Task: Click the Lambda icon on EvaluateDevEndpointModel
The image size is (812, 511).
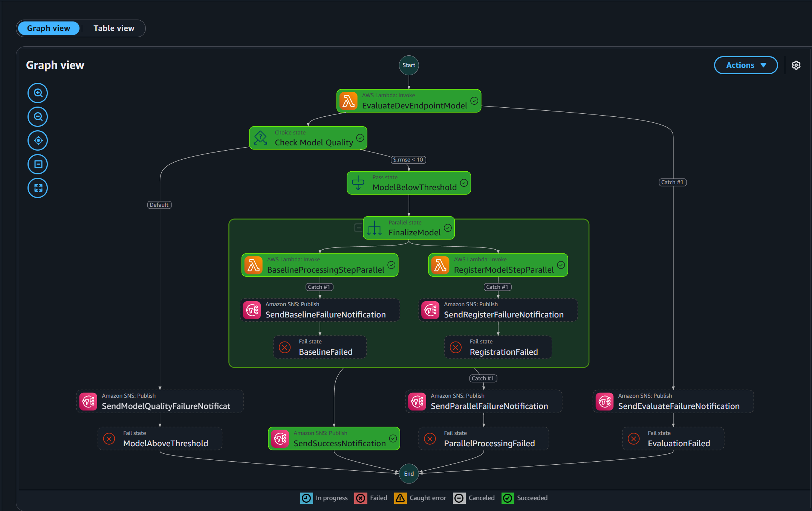Action: click(x=349, y=101)
